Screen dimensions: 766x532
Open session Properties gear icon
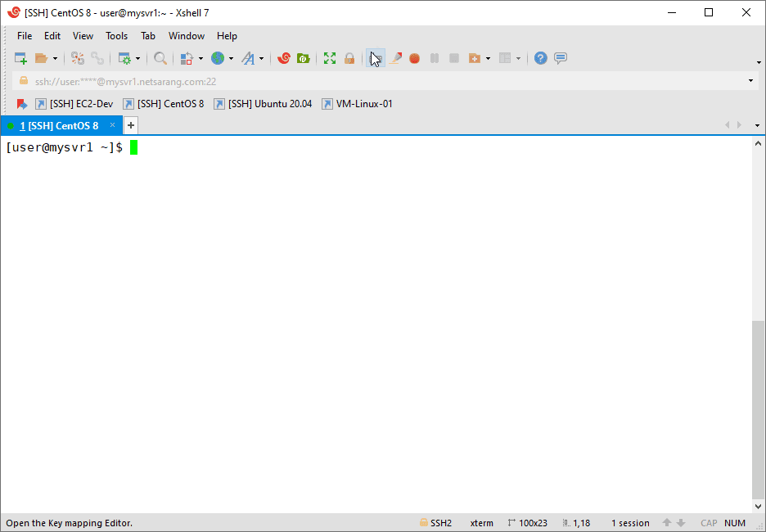tap(125, 59)
